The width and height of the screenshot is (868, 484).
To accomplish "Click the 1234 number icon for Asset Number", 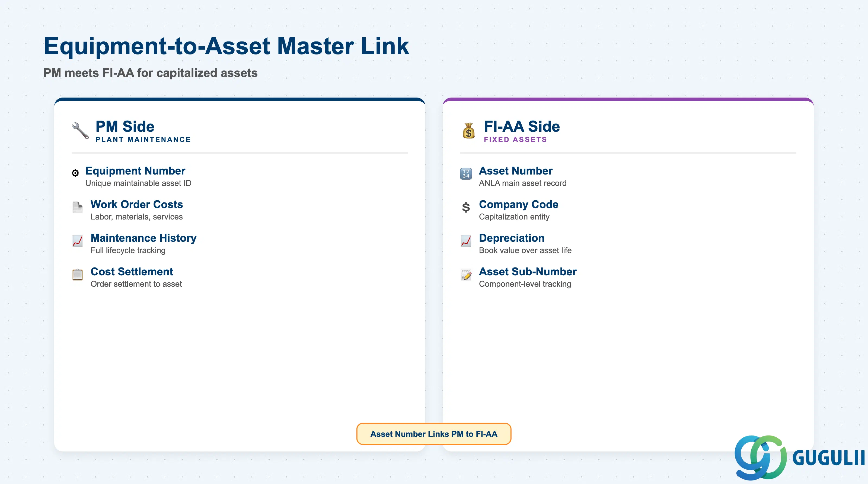I will (466, 173).
